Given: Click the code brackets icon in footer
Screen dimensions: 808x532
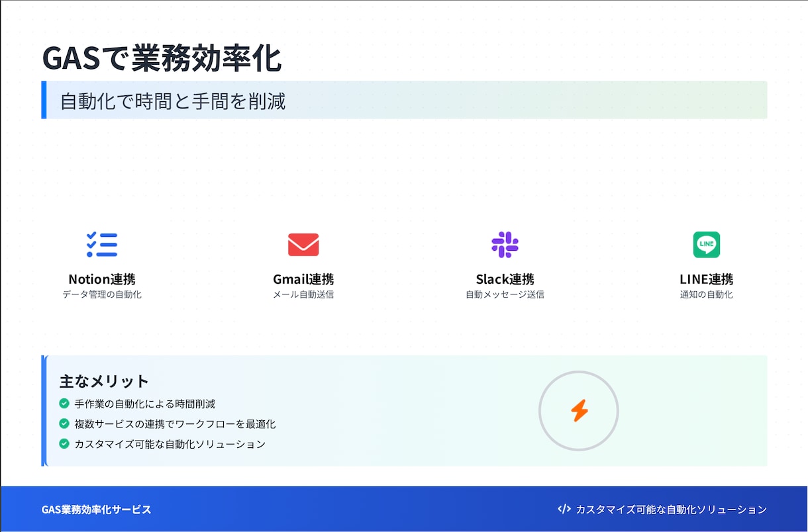Looking at the screenshot, I should [x=564, y=510].
